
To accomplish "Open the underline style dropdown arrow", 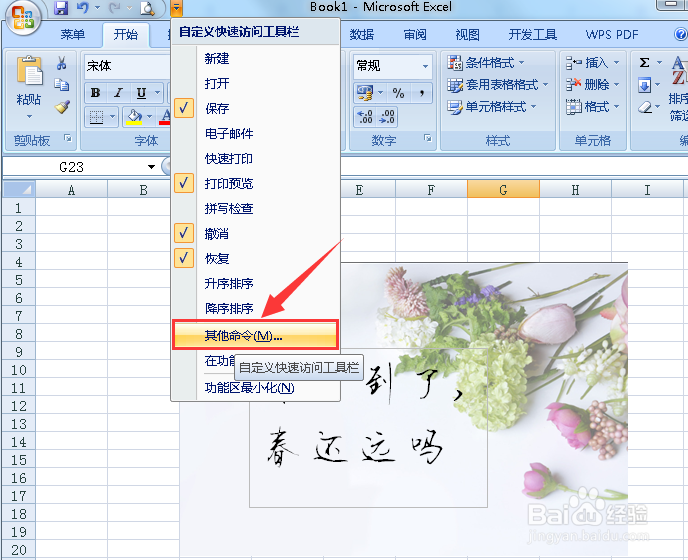I will tap(157, 93).
